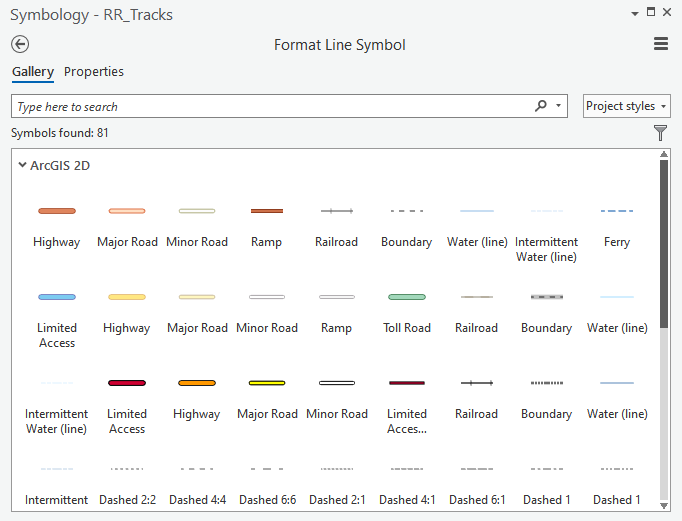This screenshot has height=521, width=682.
Task: Choose the Ramp symbol in first row
Action: pyautogui.click(x=266, y=224)
